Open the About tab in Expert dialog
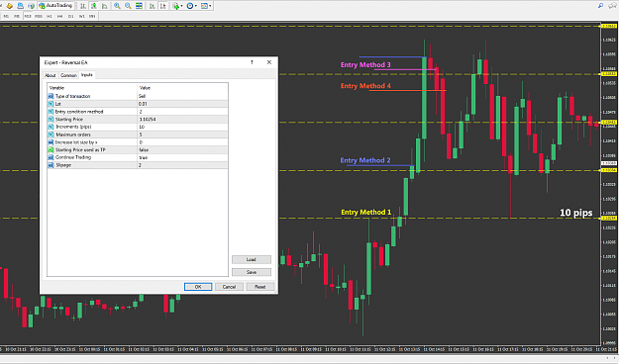 pyautogui.click(x=51, y=75)
